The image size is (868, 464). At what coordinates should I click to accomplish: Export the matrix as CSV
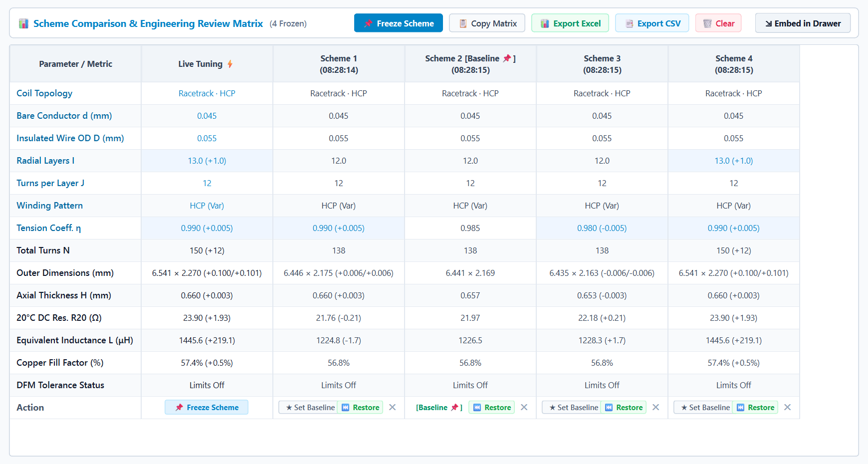[651, 23]
